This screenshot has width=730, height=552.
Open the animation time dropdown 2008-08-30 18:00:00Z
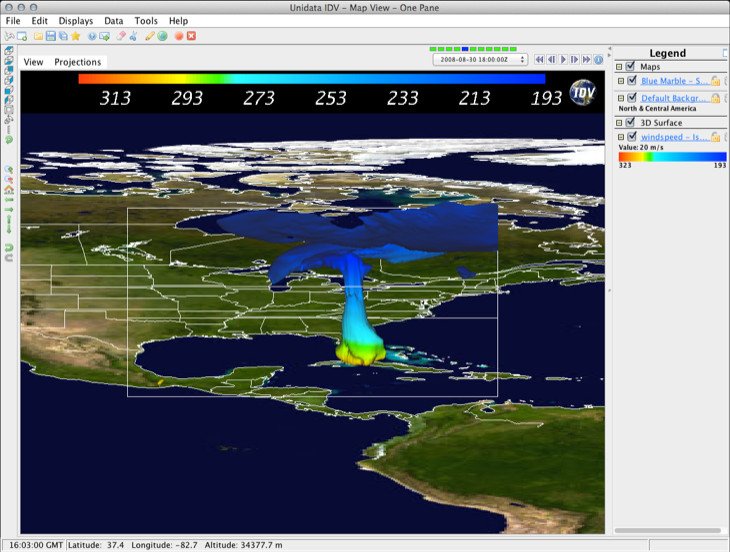click(x=480, y=60)
